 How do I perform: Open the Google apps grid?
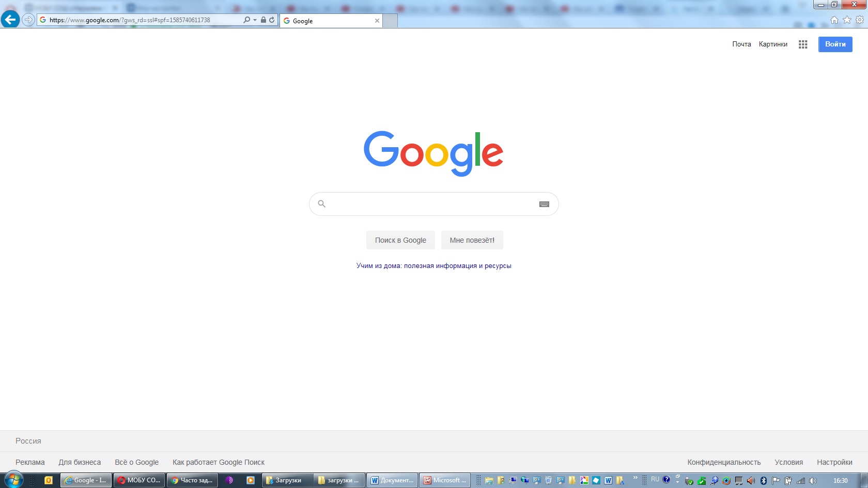802,44
